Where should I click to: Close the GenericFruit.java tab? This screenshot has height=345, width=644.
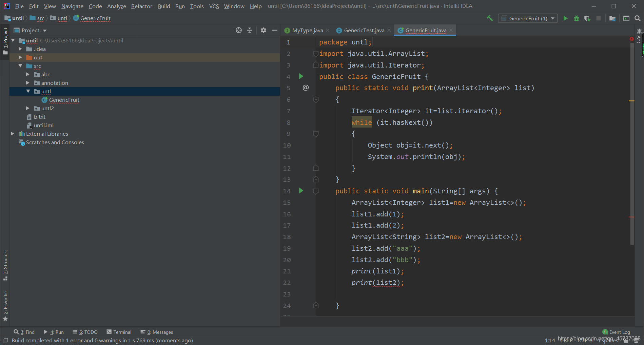451,30
